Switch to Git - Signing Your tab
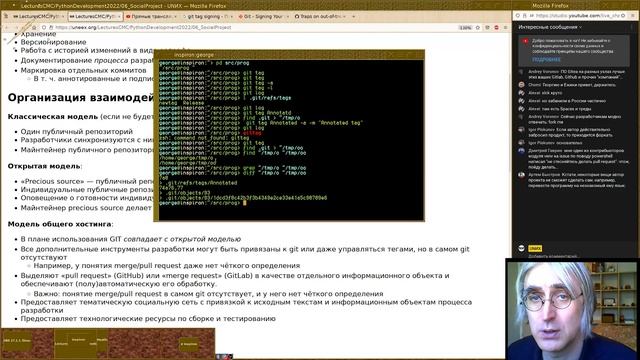 point(262,16)
